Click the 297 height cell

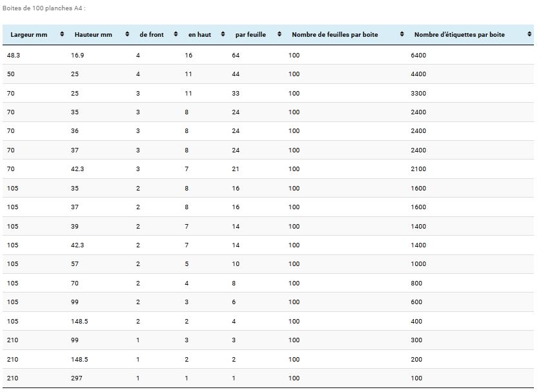click(x=77, y=378)
